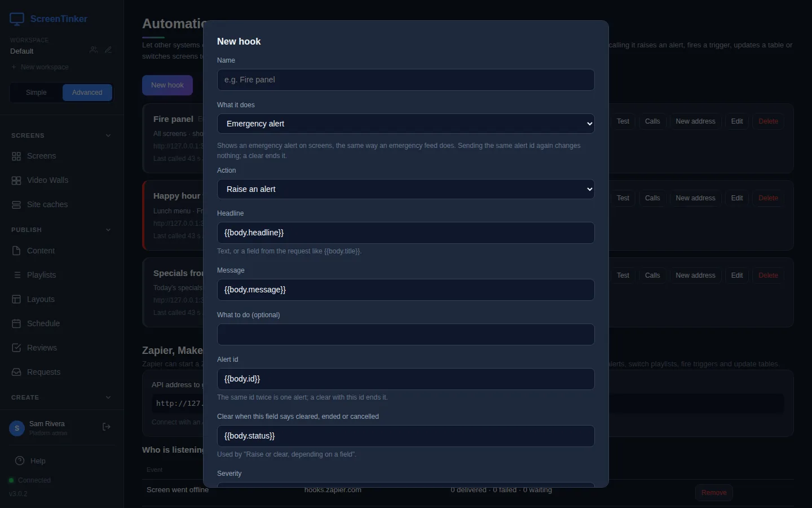Click the Headline input field
The width and height of the screenshot is (812, 508).
tap(405, 233)
